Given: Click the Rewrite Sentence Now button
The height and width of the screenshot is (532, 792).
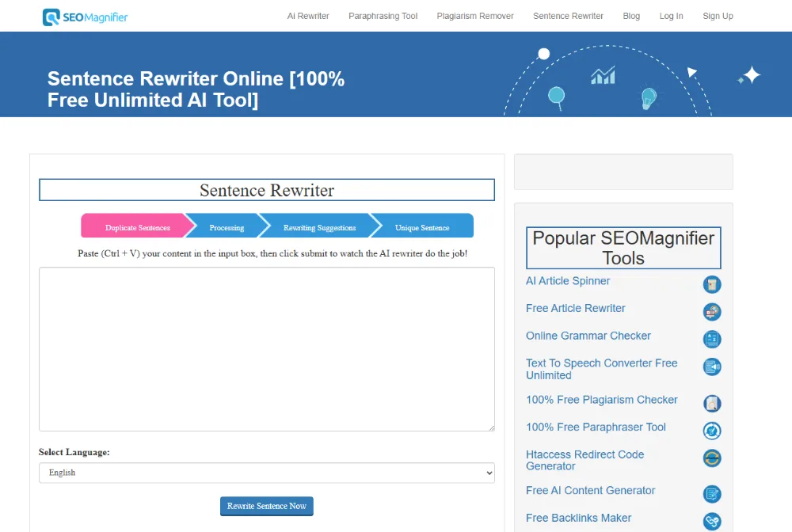Looking at the screenshot, I should coord(267,506).
